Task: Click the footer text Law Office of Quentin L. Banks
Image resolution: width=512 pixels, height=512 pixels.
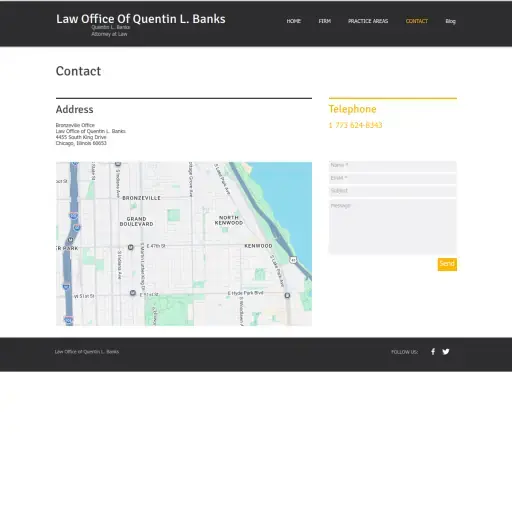Action: coord(87,352)
